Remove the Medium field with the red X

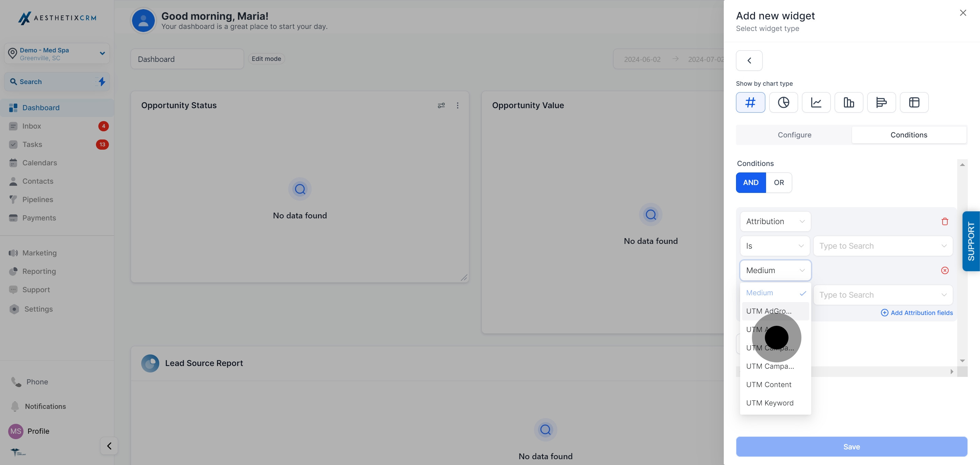945,270
